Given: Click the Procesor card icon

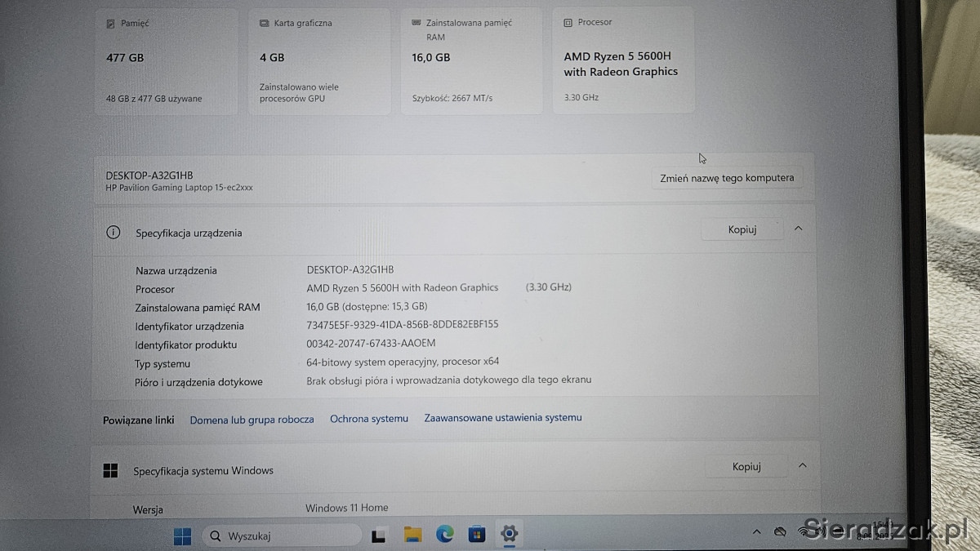Looking at the screenshot, I should pyautogui.click(x=568, y=23).
